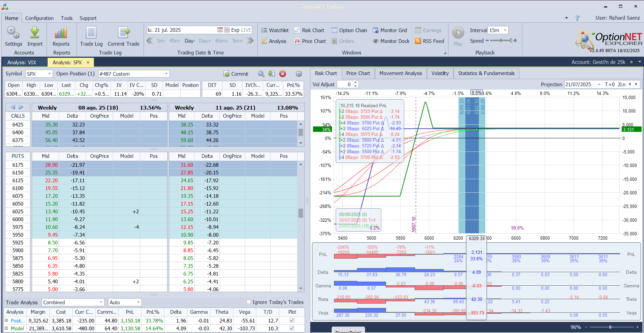
Task: Open Statistics & Fundamentals tab
Action: 486,73
